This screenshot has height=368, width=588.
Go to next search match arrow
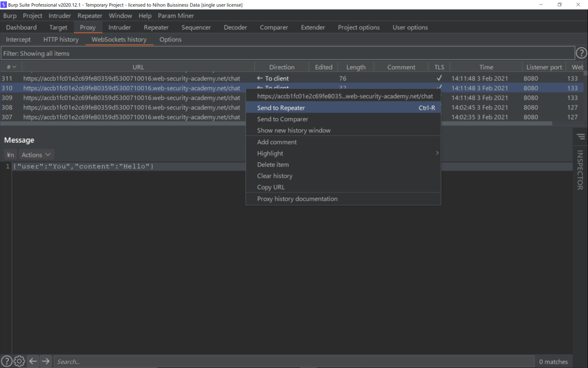pos(46,361)
